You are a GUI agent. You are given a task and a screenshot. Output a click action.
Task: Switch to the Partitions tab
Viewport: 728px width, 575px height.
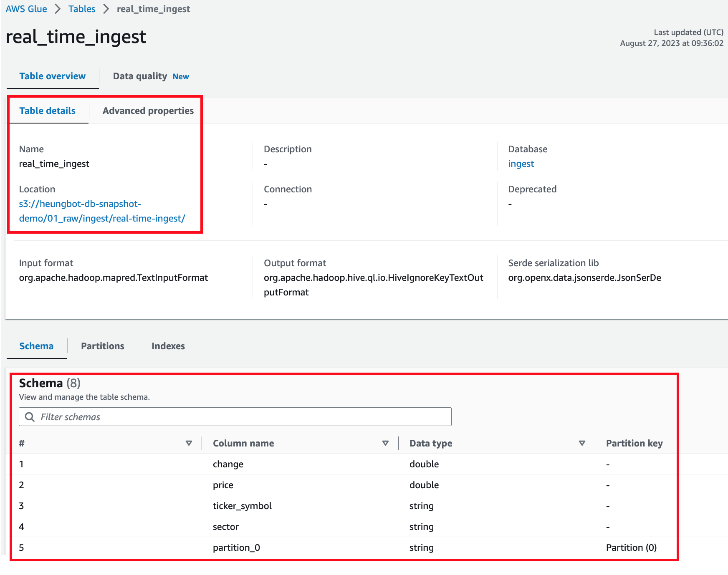[x=102, y=346]
